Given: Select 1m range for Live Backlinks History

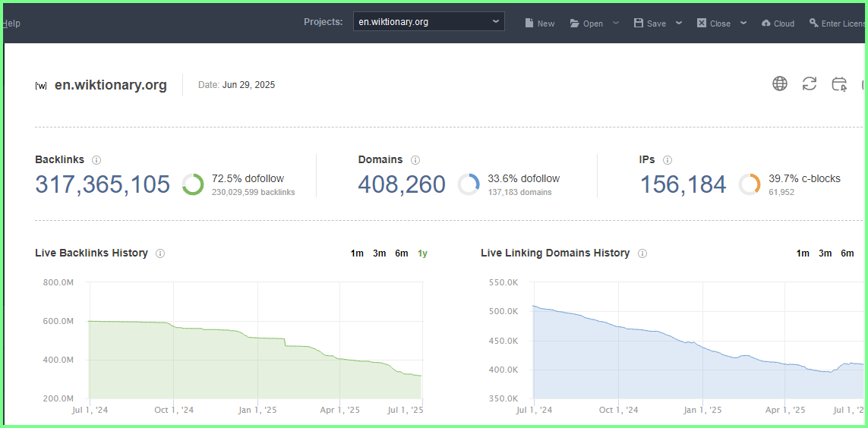Looking at the screenshot, I should 357,253.
